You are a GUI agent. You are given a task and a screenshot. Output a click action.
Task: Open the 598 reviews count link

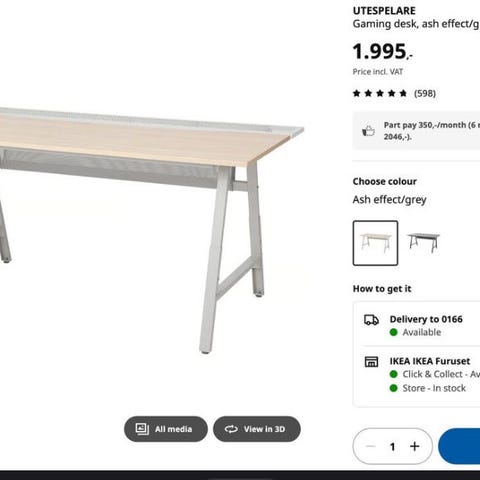pyautogui.click(x=425, y=93)
